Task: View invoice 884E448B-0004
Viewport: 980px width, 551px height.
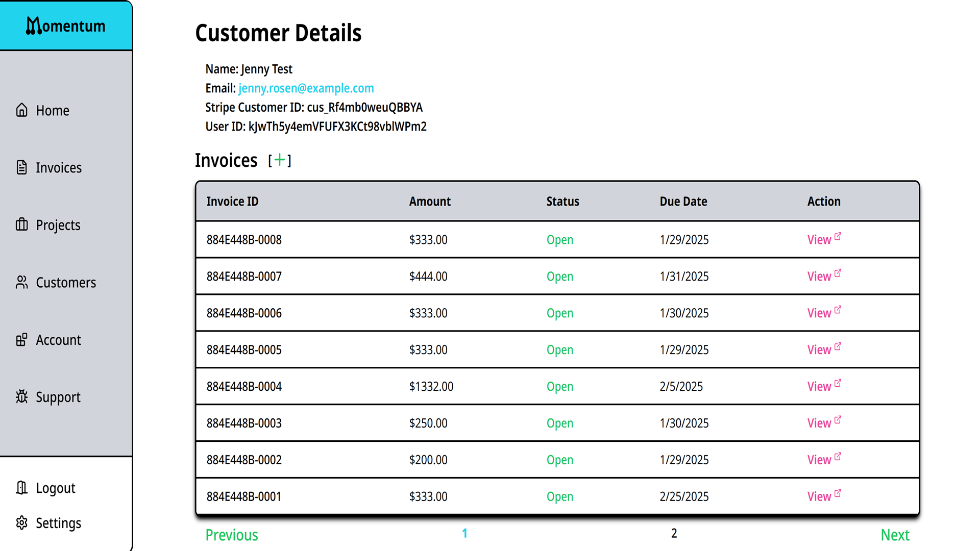Action: (x=819, y=387)
